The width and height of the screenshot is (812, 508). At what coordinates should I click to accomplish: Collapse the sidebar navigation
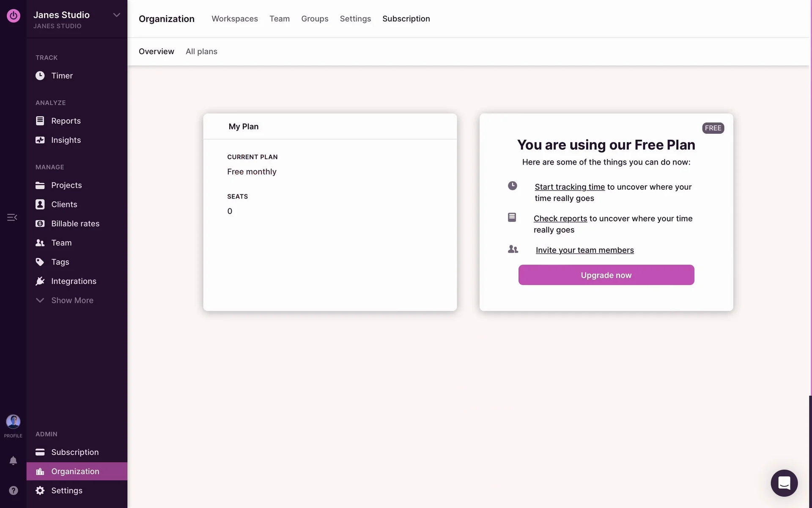pyautogui.click(x=12, y=218)
